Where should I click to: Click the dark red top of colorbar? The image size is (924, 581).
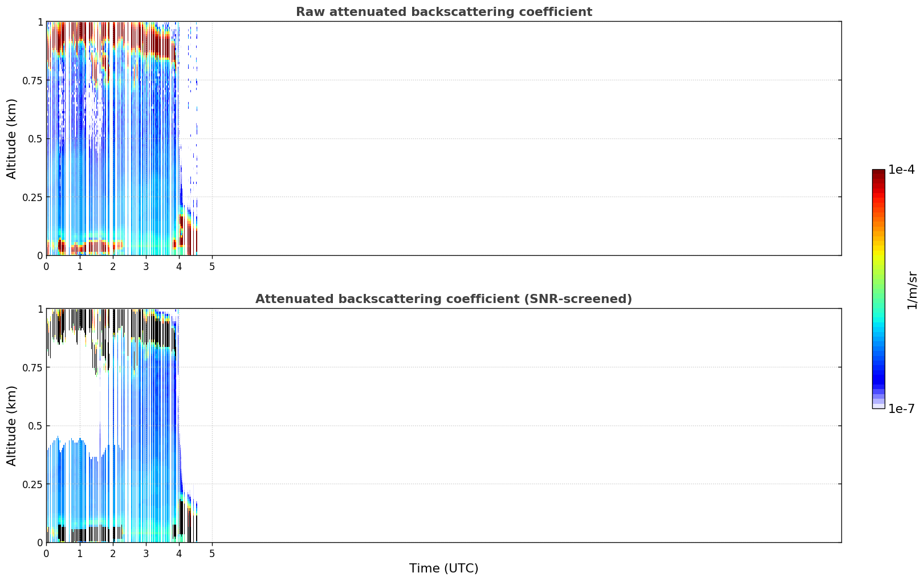point(878,174)
